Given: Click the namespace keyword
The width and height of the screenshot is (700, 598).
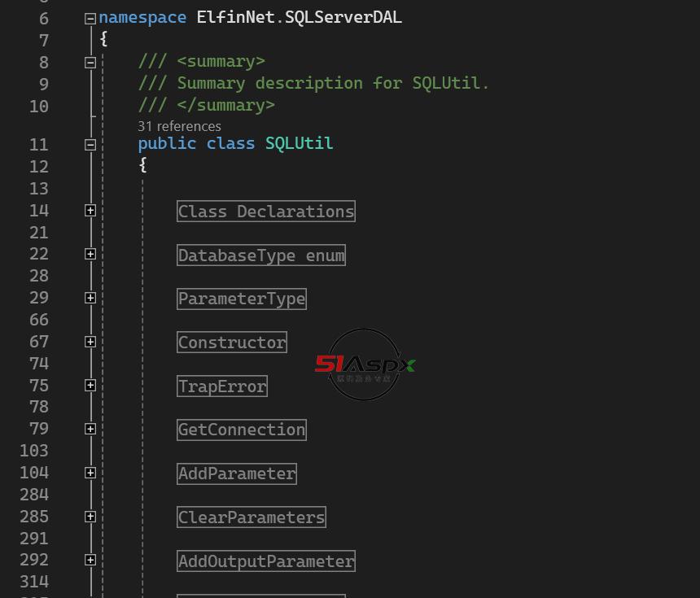Looking at the screenshot, I should pyautogui.click(x=142, y=18).
